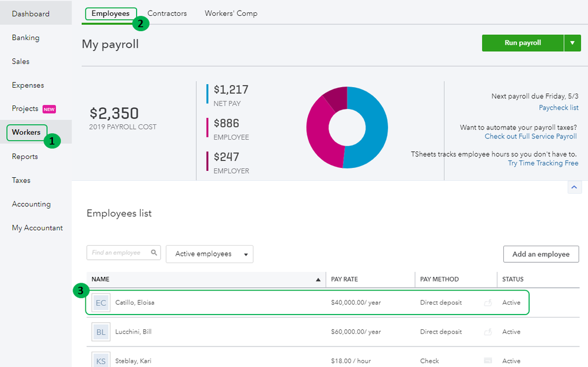
Task: Open Reports in the left sidebar
Action: 25,157
